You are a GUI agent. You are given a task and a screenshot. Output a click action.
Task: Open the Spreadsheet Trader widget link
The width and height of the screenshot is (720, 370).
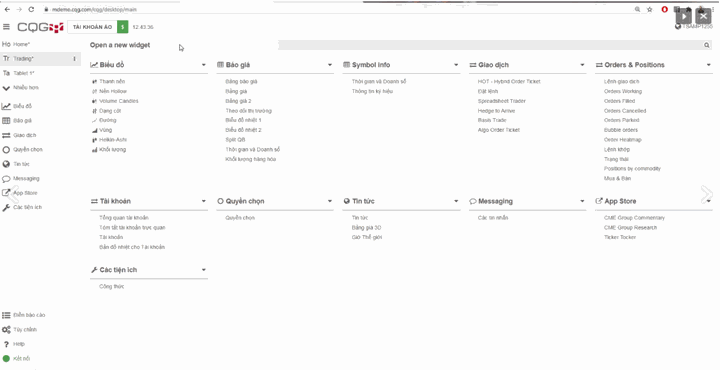click(501, 101)
